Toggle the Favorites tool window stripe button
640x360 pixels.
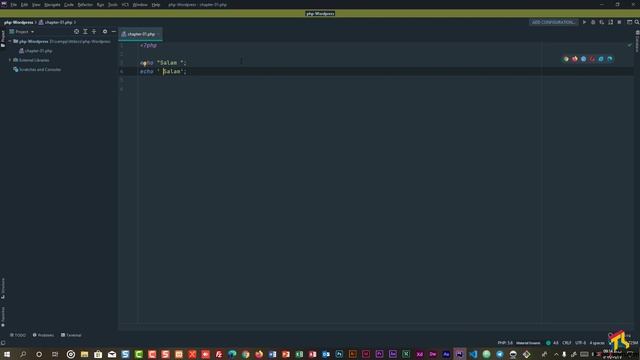pos(3,316)
